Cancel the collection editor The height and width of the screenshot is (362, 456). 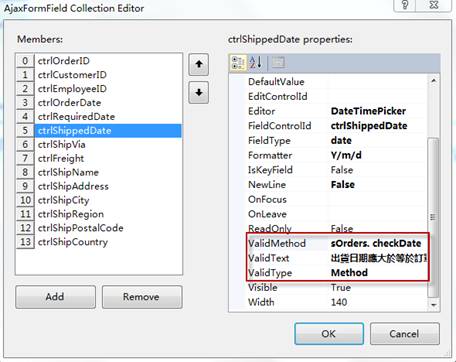click(404, 334)
